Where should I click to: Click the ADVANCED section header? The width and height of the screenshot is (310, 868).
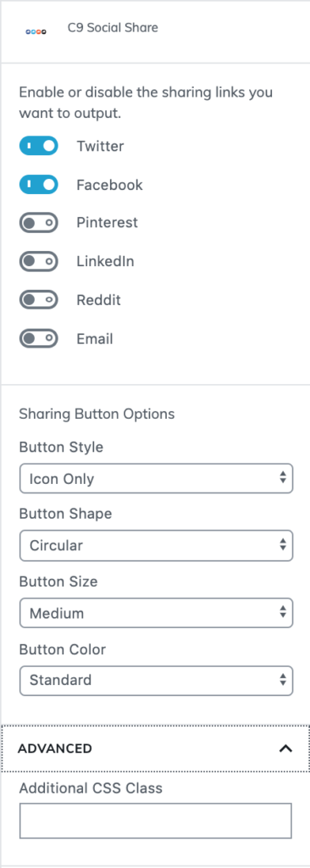point(155,748)
